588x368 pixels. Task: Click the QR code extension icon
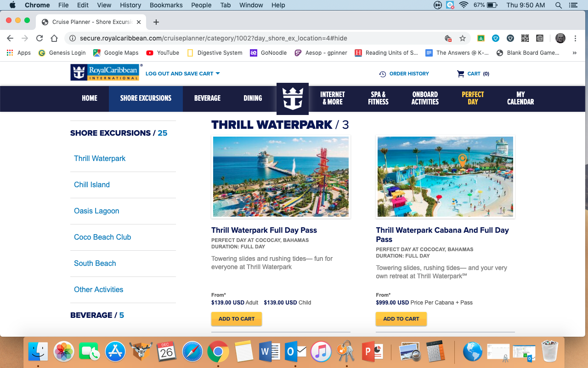point(525,38)
